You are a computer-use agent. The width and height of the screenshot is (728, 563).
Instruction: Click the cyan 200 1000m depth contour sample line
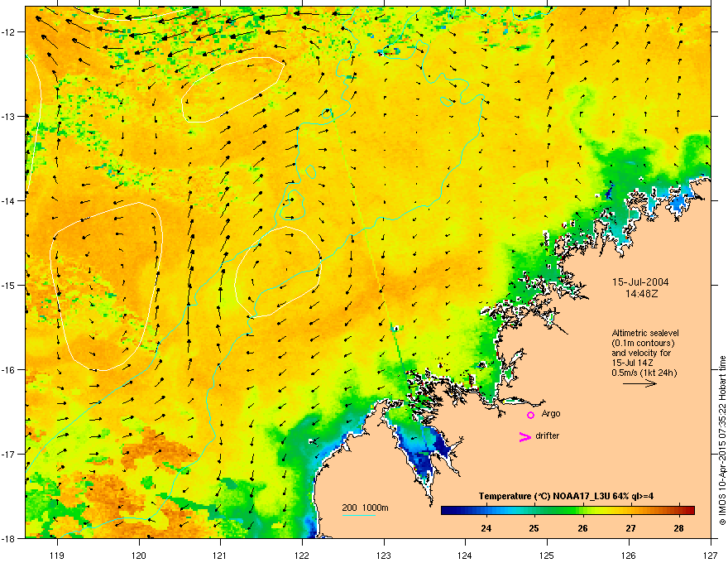click(x=358, y=515)
